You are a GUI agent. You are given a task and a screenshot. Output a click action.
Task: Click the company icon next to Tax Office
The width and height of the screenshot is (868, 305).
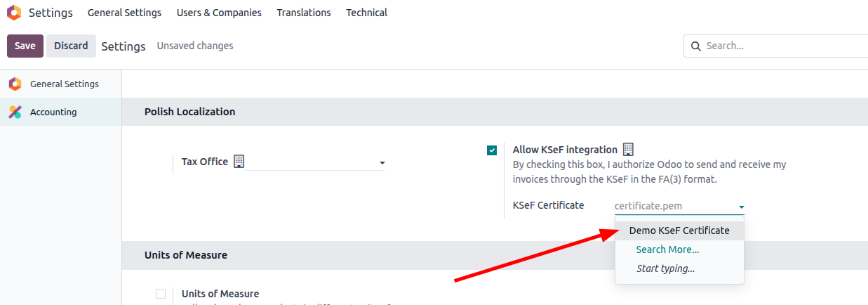coord(239,162)
